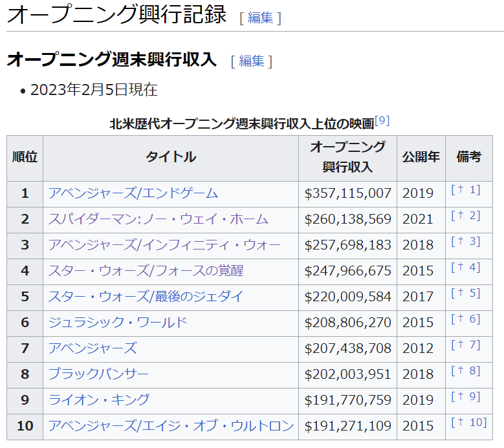Open スパイダーマン:ノー・ウェイ・ホーム link
The width and height of the screenshot is (504, 448).
click(x=158, y=219)
